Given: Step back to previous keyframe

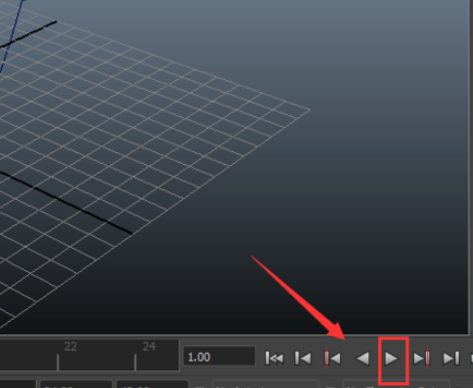Looking at the screenshot, I should pos(333,359).
